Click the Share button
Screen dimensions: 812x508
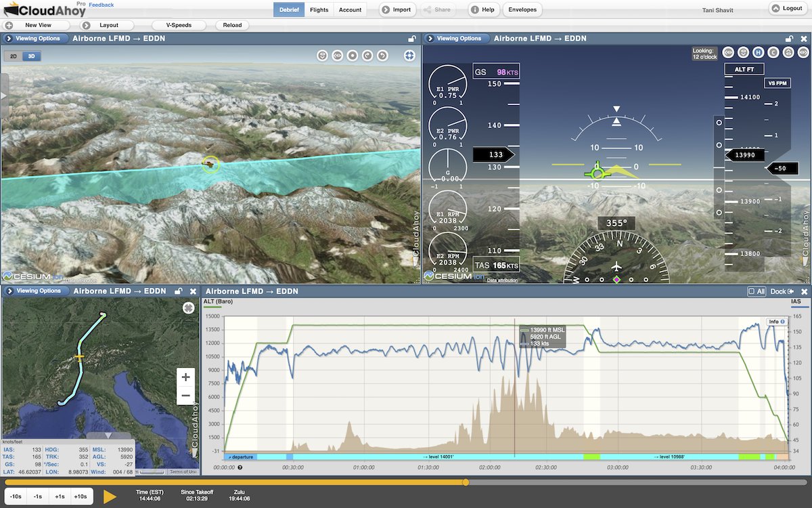tap(437, 9)
